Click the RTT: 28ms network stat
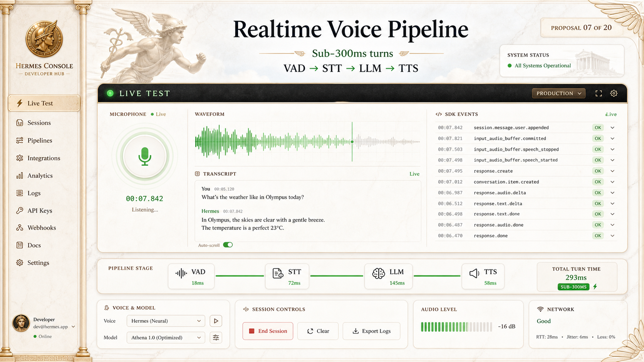 tap(547, 337)
